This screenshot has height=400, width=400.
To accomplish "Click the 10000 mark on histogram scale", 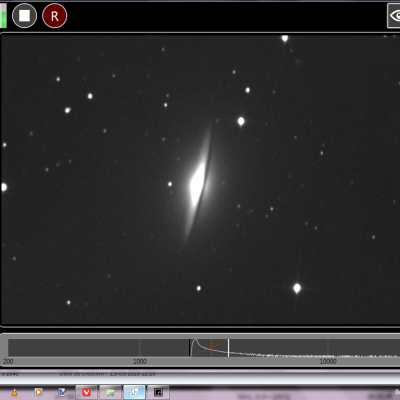I will pos(328,361).
